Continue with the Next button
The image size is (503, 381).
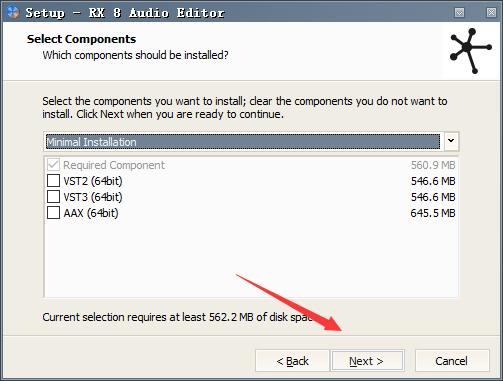click(367, 361)
